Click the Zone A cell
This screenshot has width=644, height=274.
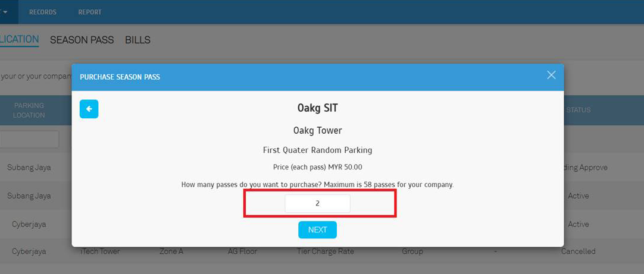[171, 251]
